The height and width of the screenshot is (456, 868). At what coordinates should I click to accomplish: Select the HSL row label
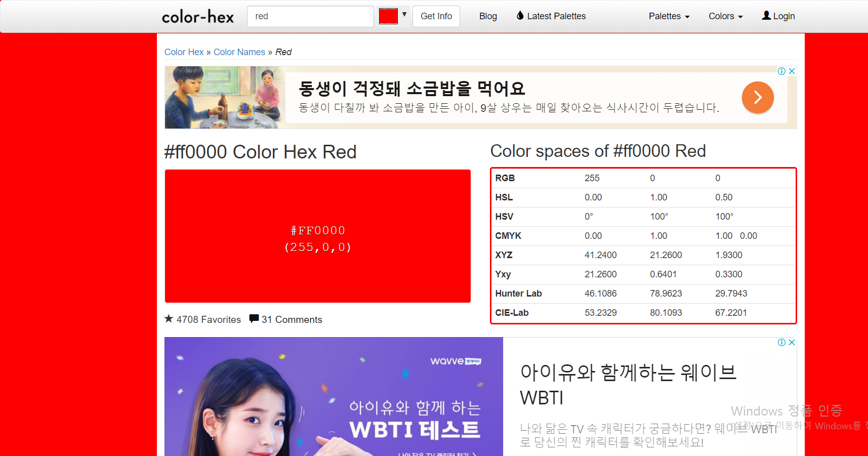[x=504, y=197]
